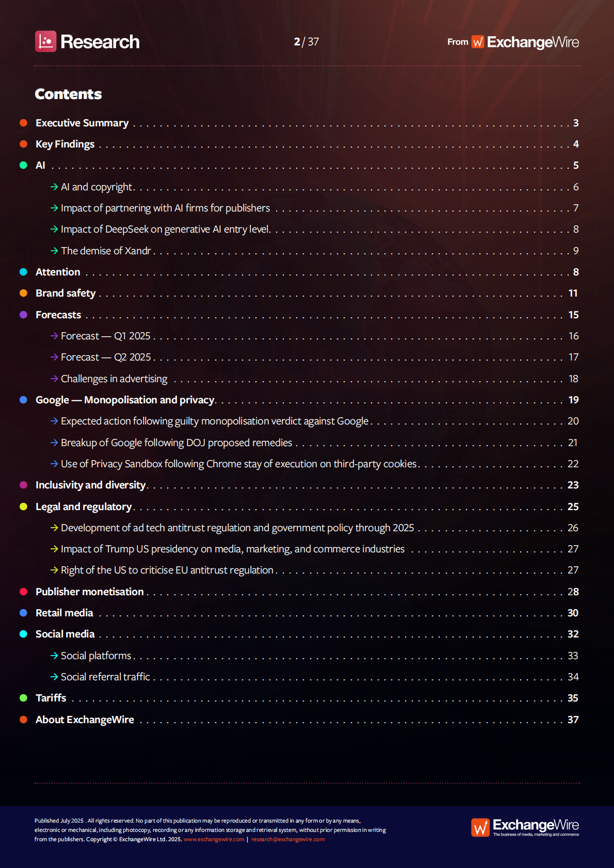Click the arrow icon before AI and copyright
The image size is (614, 868).
(x=54, y=187)
